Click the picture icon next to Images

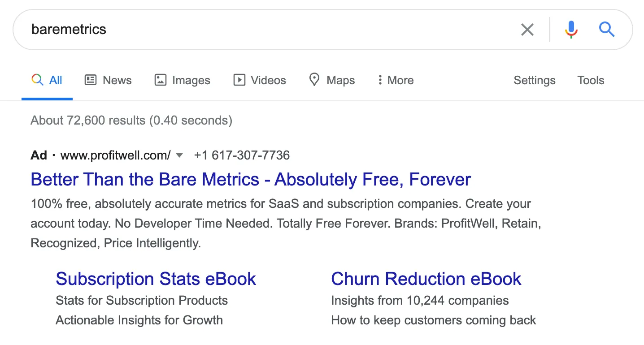click(x=160, y=80)
